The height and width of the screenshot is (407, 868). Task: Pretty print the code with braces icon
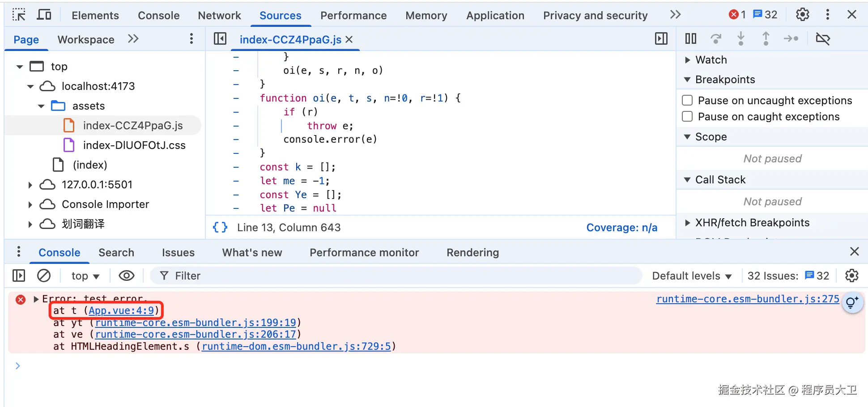220,228
